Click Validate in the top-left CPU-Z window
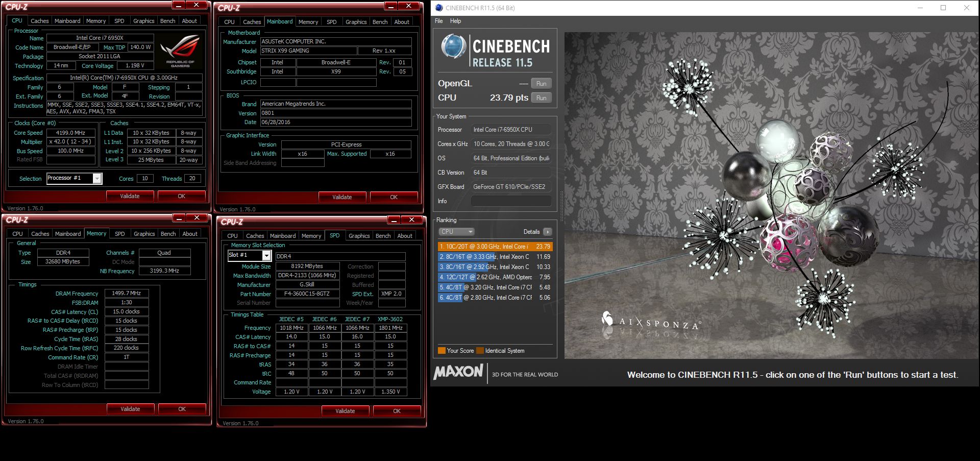Viewport: 980px width, 461px height. tap(130, 196)
